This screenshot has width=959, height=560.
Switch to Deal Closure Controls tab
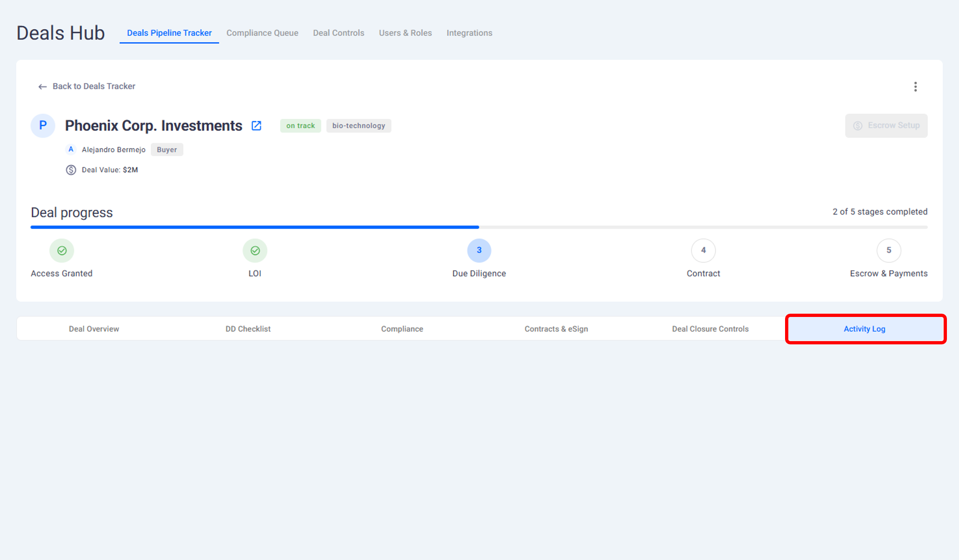pos(710,329)
